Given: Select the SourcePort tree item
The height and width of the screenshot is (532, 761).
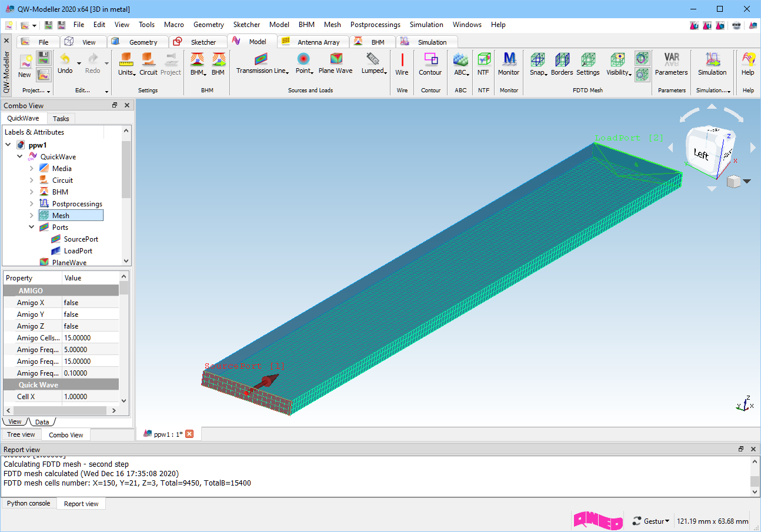Looking at the screenshot, I should pos(81,239).
